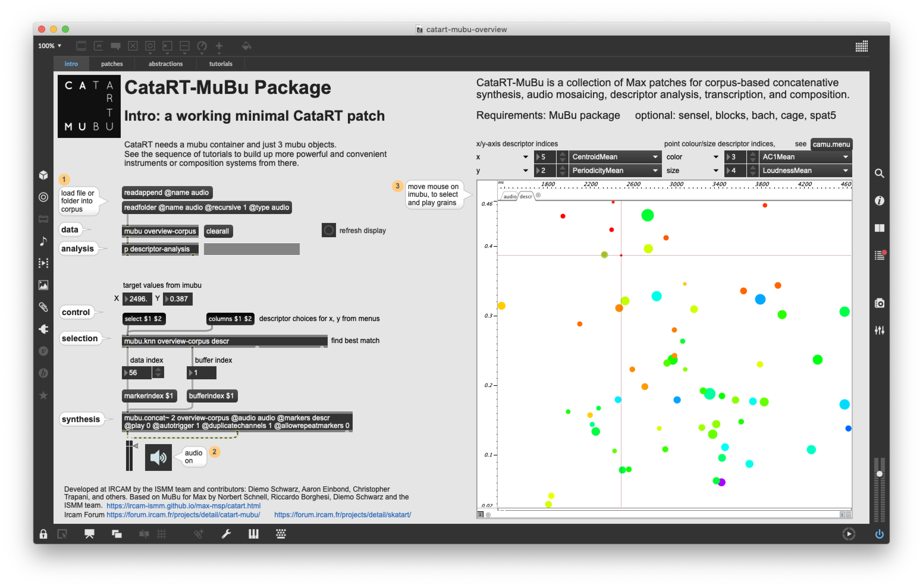The width and height of the screenshot is (923, 588).
Task: Switch to the intro tab
Action: (71, 64)
